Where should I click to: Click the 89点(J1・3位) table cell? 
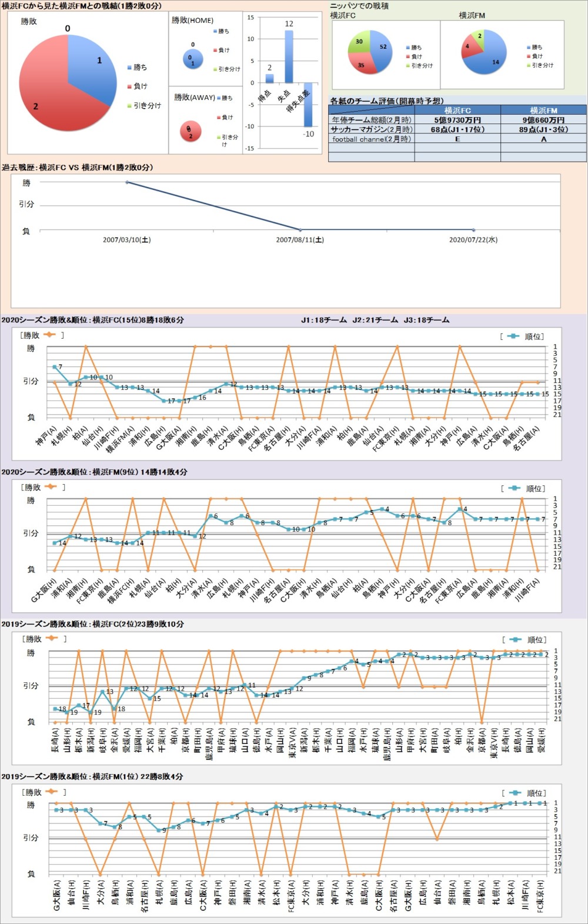coord(543,129)
